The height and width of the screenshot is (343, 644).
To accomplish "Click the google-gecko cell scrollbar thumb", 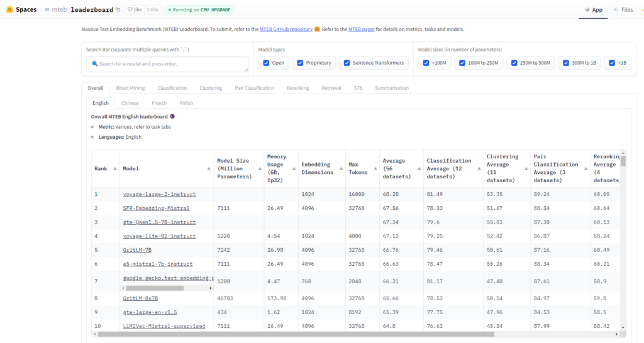I will click(155, 288).
